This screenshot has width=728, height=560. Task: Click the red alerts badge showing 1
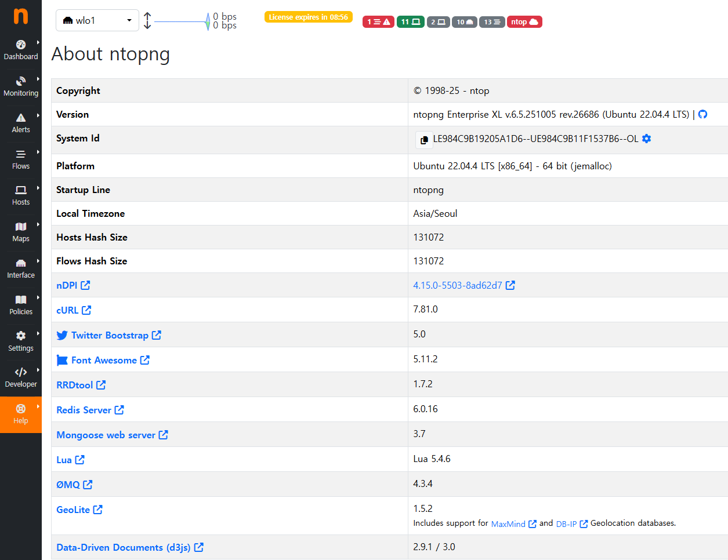[x=378, y=22]
